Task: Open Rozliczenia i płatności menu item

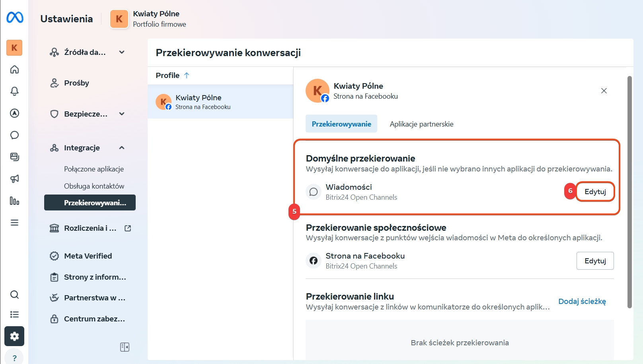Action: (x=90, y=228)
